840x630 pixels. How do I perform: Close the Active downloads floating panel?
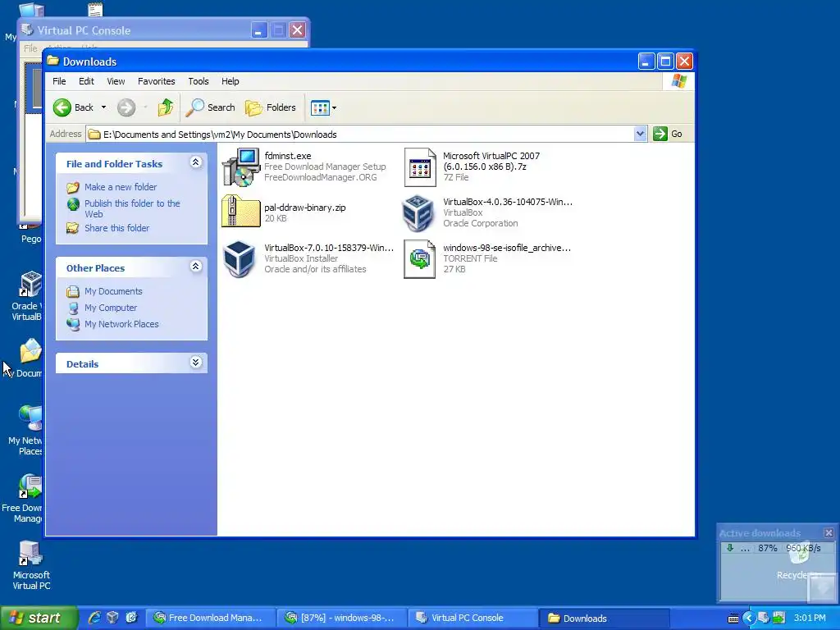point(829,533)
